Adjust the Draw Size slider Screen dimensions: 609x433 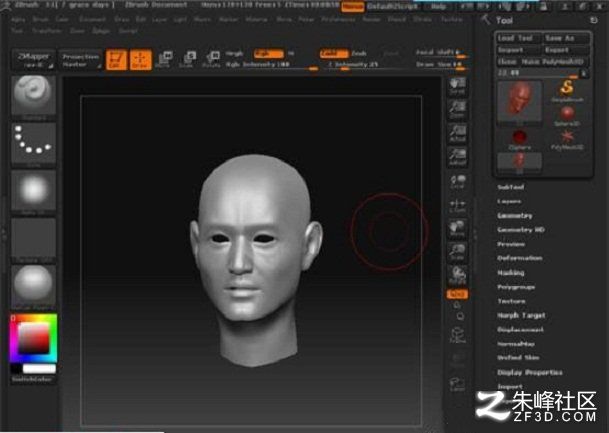click(441, 65)
